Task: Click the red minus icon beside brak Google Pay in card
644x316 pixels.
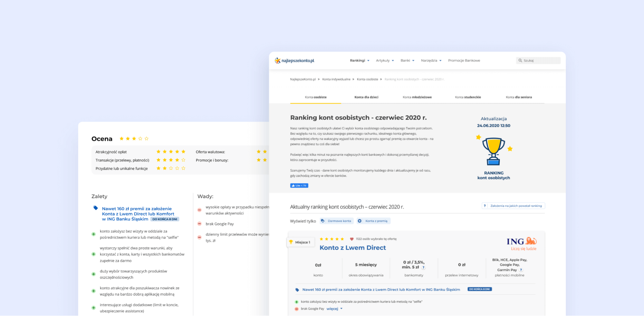Action: coord(297,309)
